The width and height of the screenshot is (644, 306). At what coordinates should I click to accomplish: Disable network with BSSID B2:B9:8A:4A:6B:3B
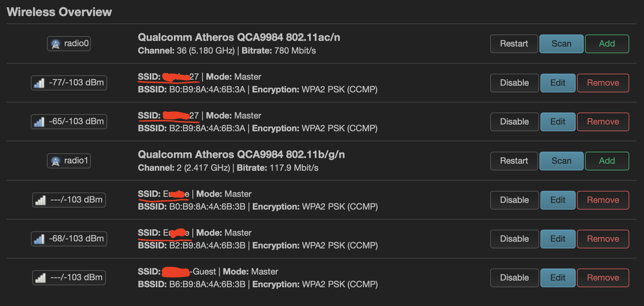tap(514, 239)
